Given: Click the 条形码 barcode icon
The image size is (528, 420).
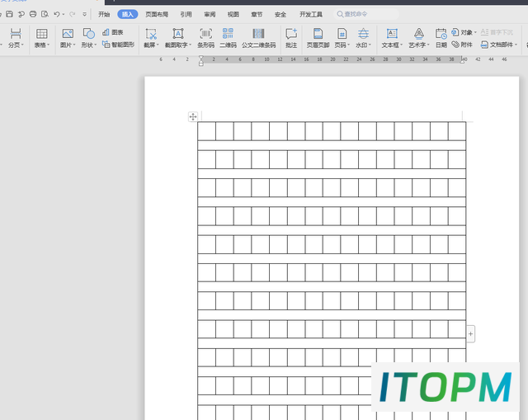Looking at the screenshot, I should 205,34.
